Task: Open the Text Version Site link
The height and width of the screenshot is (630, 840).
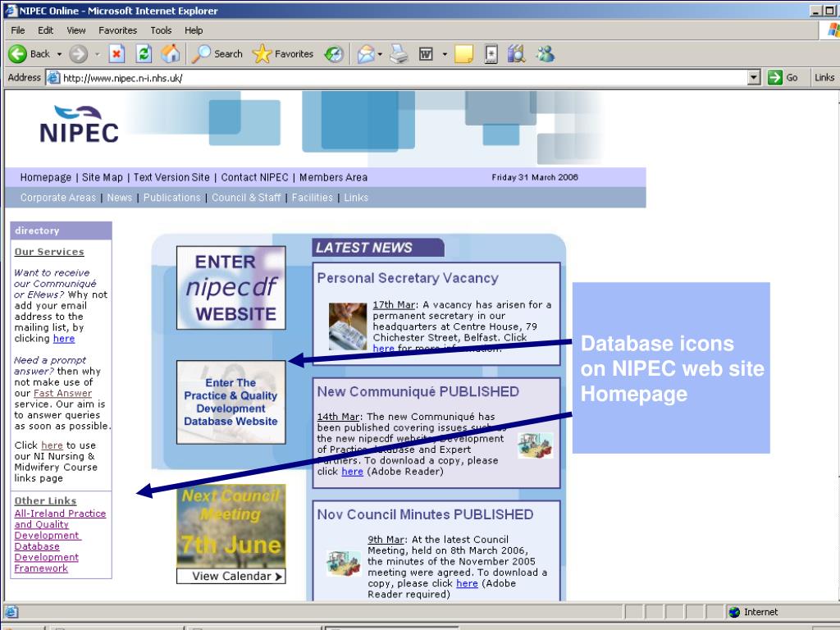Action: tap(171, 177)
